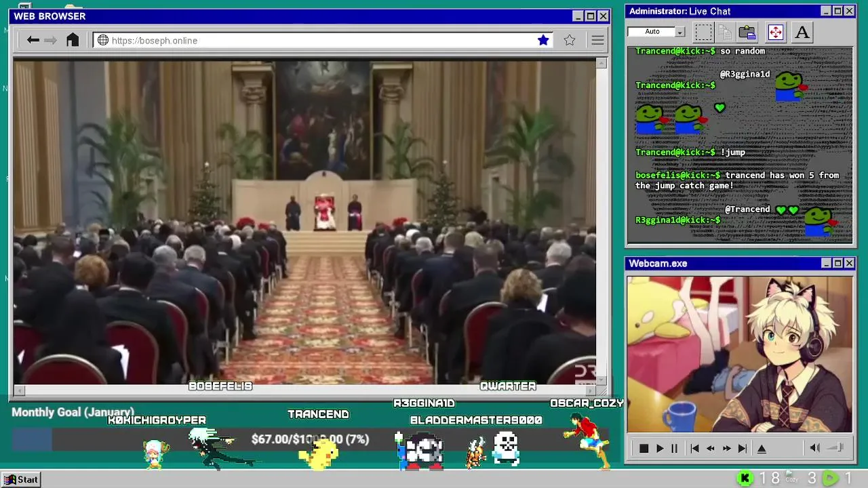Adjust the Webcam.exe volume slider

[x=836, y=447]
